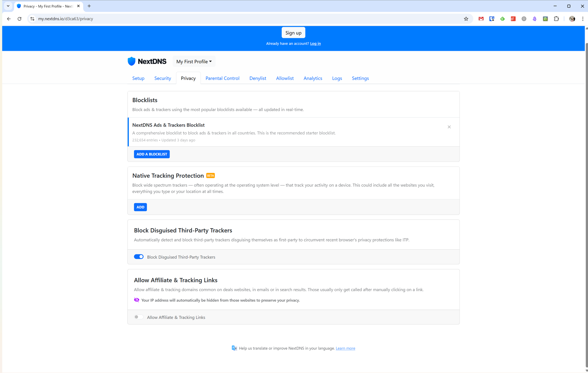The height and width of the screenshot is (373, 588).
Task: Bookmark this page with the star icon
Action: coord(466,19)
